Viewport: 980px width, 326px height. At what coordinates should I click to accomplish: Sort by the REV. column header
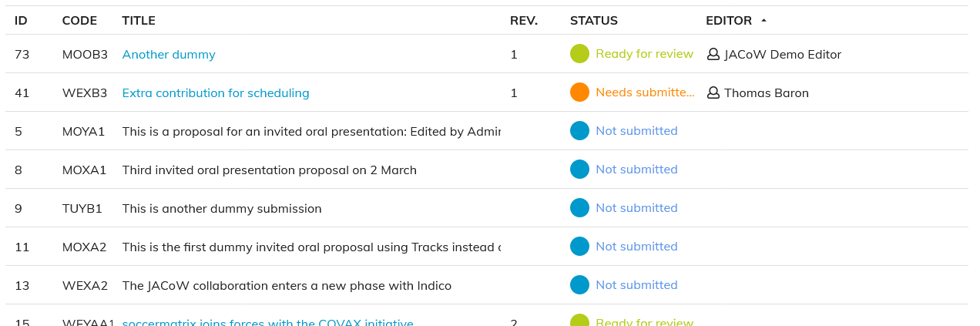(x=524, y=21)
